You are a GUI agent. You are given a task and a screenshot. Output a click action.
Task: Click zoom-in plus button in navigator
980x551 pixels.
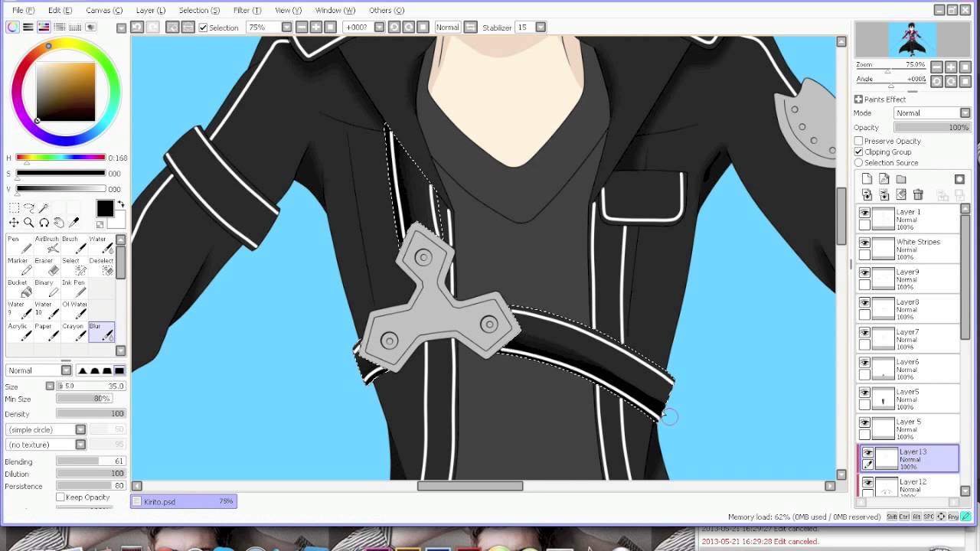(x=950, y=67)
